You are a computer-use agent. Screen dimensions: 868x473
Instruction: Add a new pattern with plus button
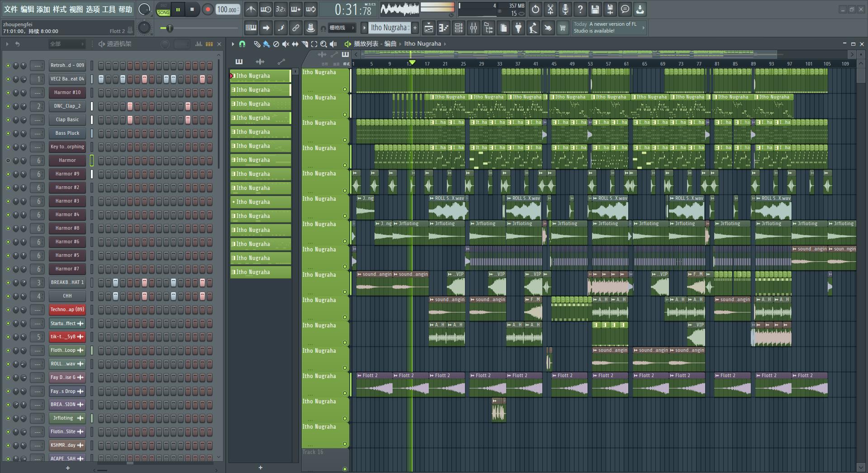tap(415, 28)
